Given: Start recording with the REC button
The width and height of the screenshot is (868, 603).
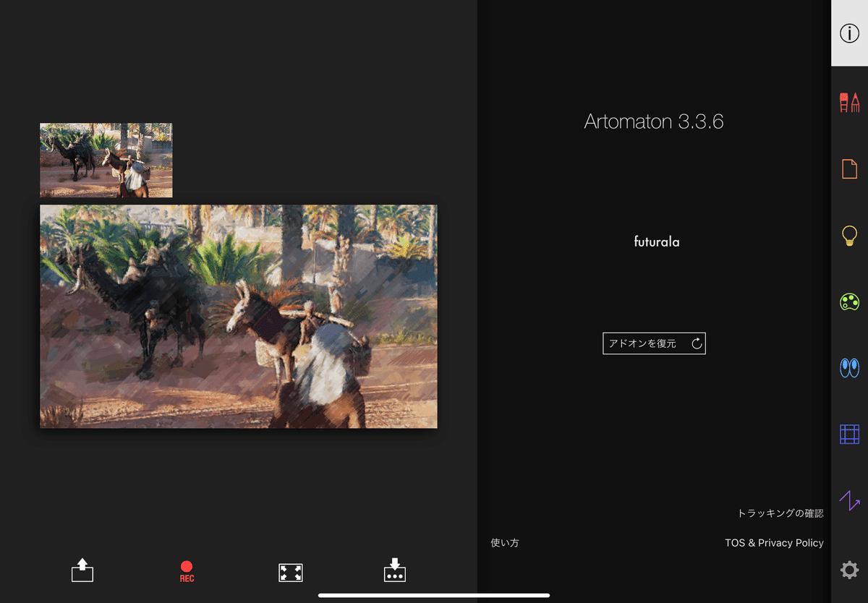Looking at the screenshot, I should 187,571.
